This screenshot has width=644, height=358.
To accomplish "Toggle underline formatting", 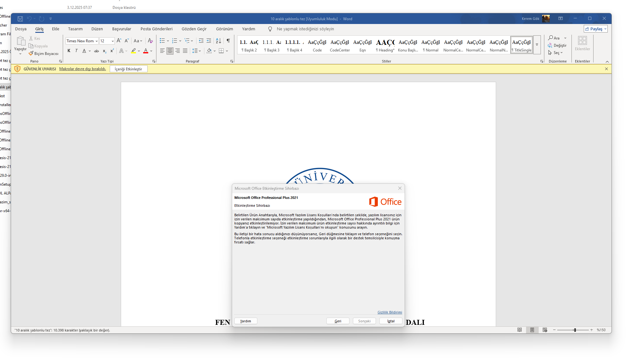I will [x=84, y=51].
